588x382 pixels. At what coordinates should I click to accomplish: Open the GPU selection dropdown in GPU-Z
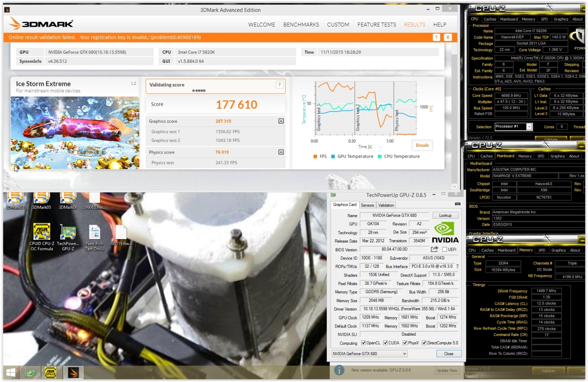[369, 354]
